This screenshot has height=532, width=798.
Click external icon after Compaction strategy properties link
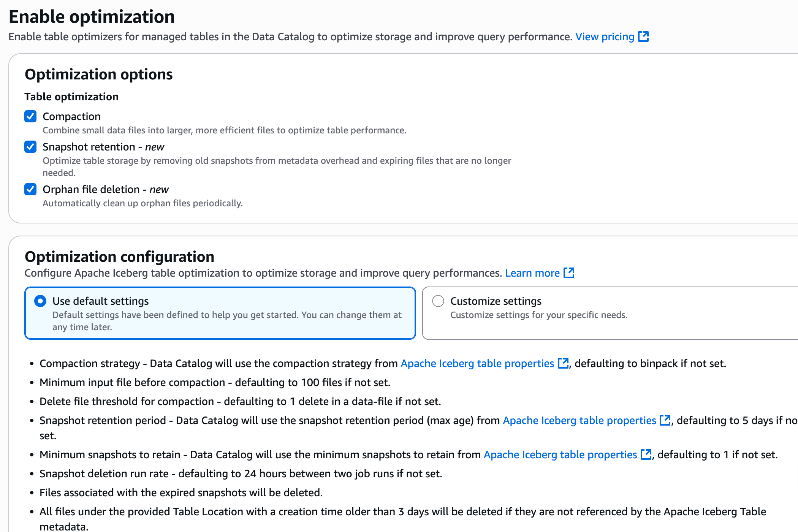pos(563,363)
